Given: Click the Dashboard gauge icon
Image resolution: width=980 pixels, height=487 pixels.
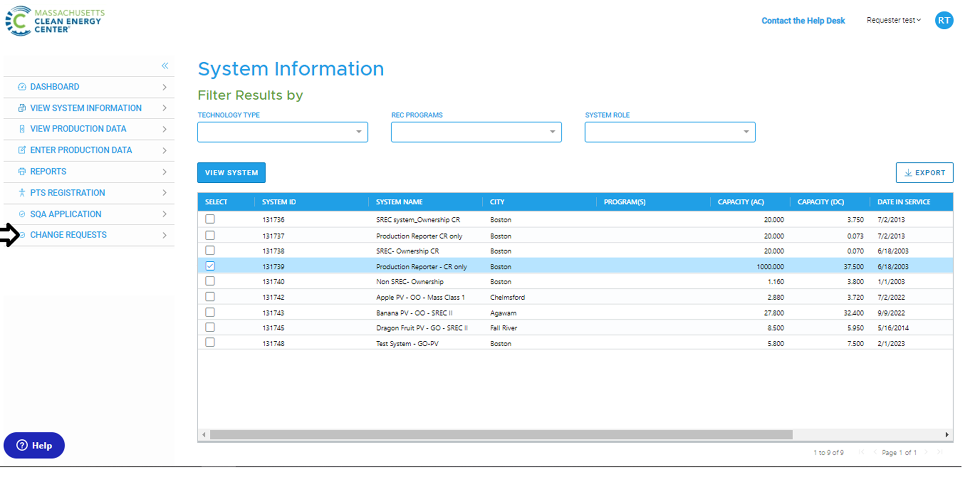Looking at the screenshot, I should [21, 87].
